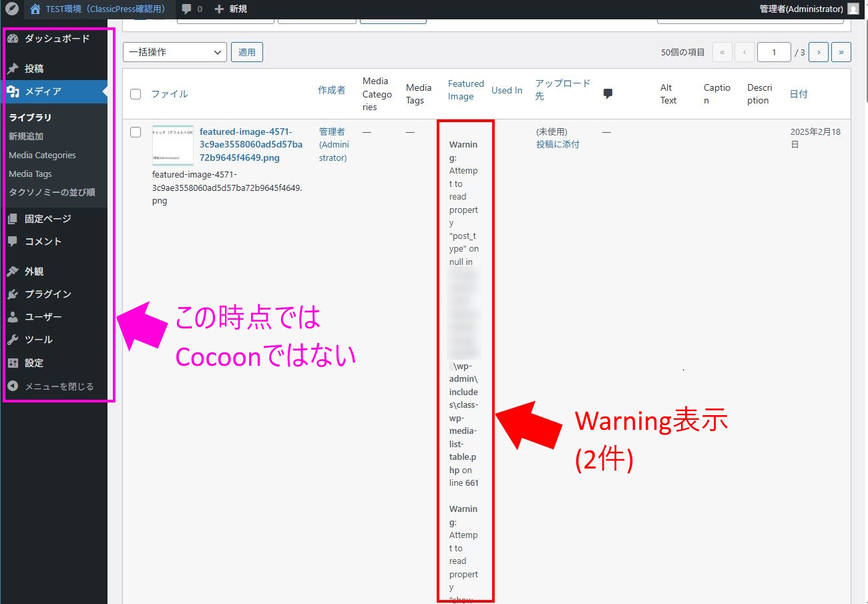Open the プラグイン menu
The image size is (868, 604).
point(48,294)
